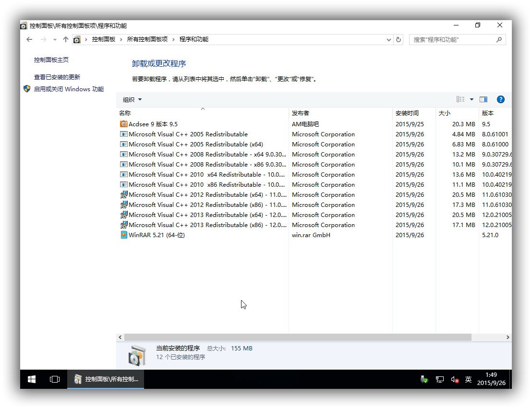Toggle the preview pane icon
532x409 pixels.
(x=484, y=99)
